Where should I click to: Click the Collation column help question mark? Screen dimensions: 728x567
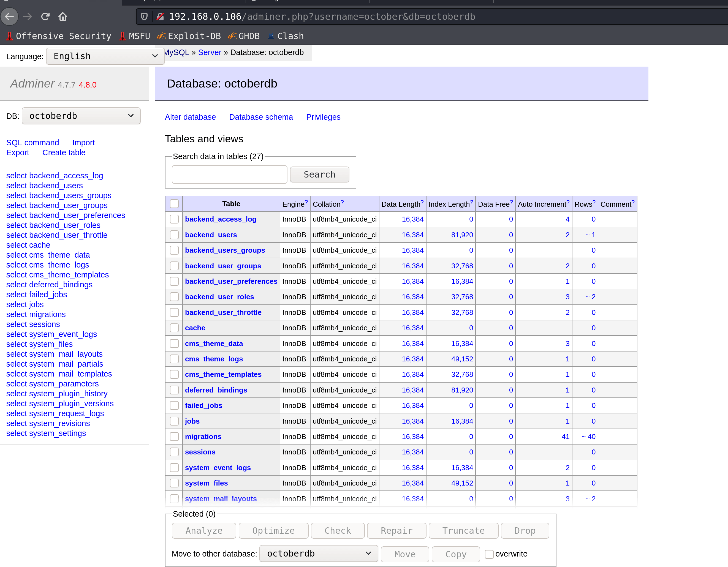pyautogui.click(x=342, y=202)
